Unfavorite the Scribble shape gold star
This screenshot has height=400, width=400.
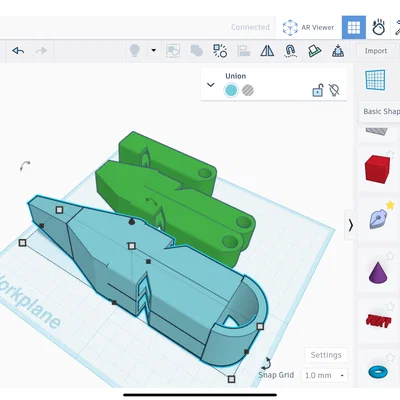pyautogui.click(x=390, y=205)
